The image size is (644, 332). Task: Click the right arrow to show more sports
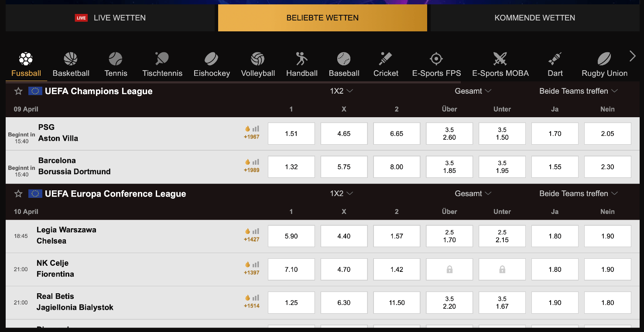632,56
